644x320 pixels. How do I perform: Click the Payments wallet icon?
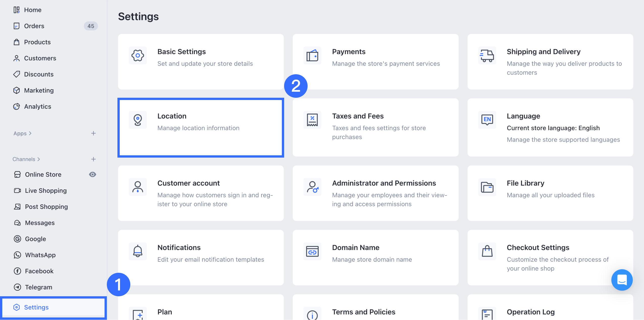click(312, 55)
